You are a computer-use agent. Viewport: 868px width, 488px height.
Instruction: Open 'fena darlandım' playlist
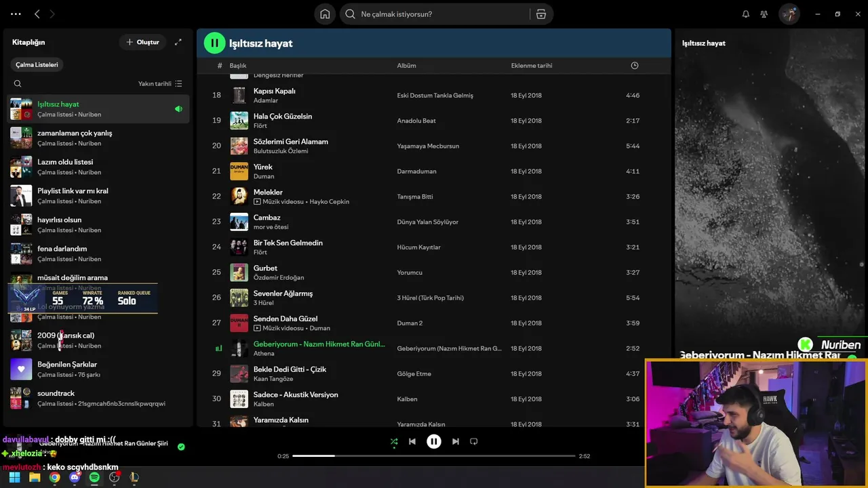pos(98,253)
